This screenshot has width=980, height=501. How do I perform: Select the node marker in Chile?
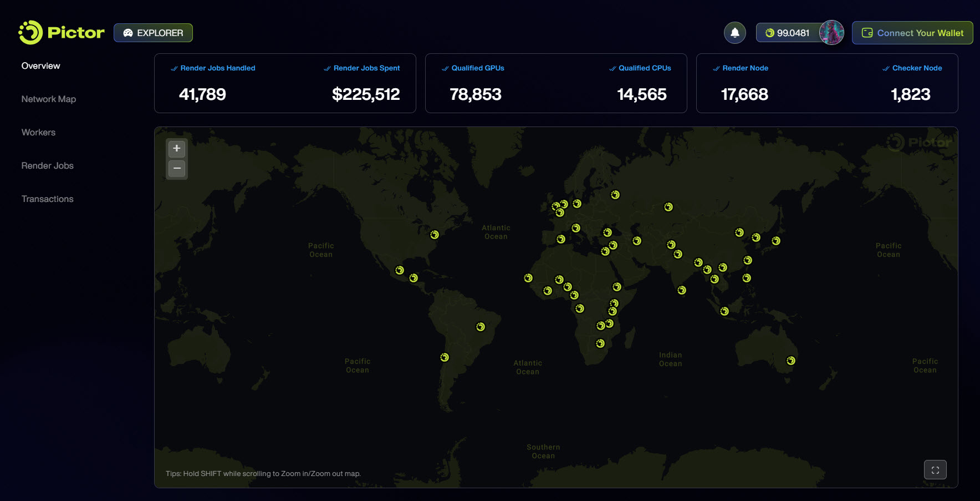point(445,357)
